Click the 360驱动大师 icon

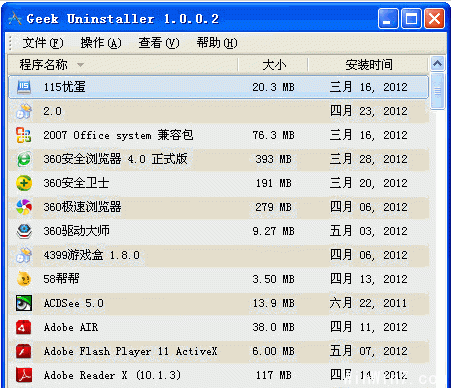click(x=24, y=231)
